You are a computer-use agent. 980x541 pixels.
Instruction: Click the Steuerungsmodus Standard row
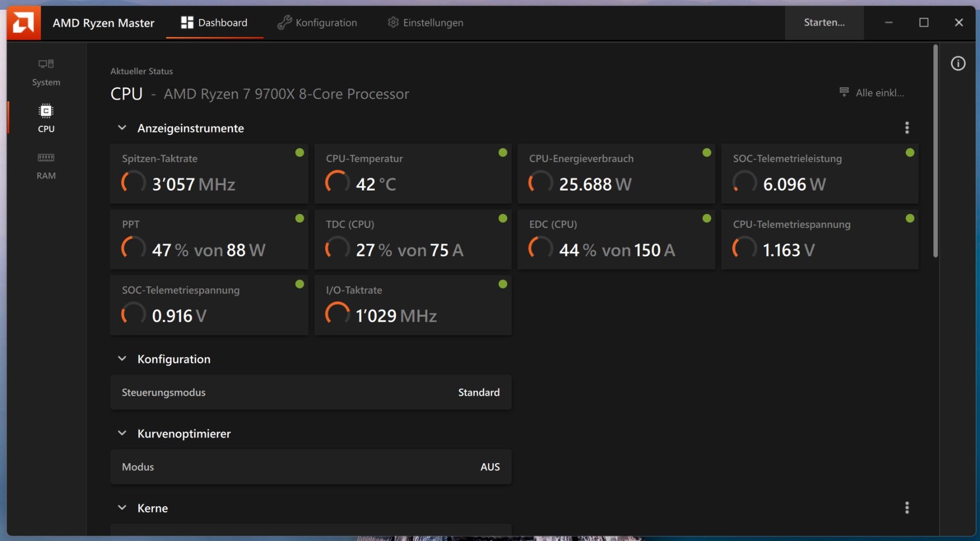[x=311, y=392]
